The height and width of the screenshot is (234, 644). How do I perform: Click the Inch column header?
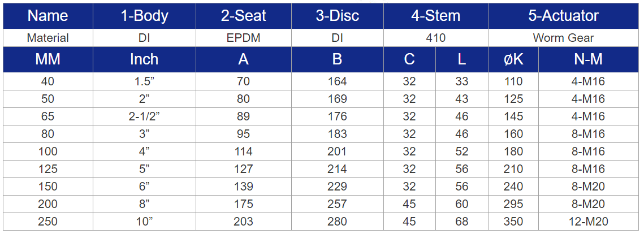(144, 59)
